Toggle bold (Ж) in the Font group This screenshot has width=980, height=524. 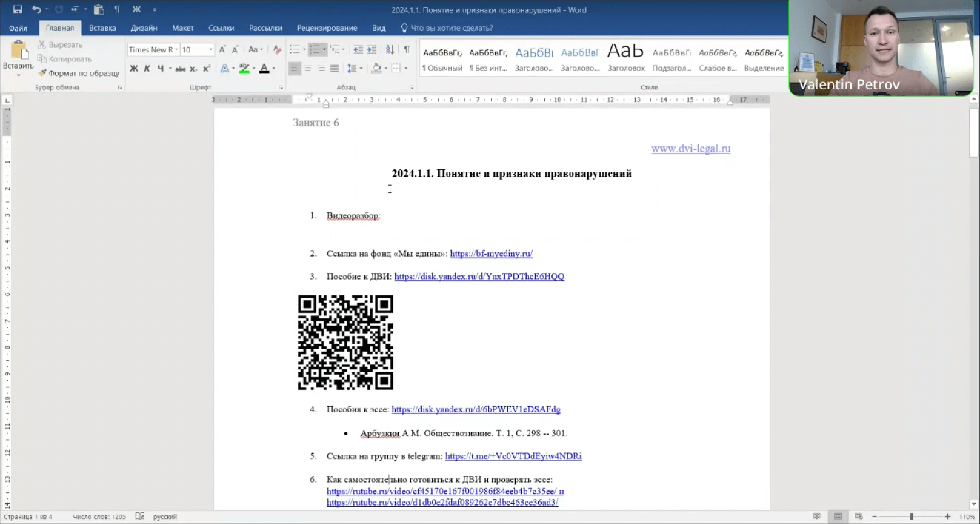(134, 69)
